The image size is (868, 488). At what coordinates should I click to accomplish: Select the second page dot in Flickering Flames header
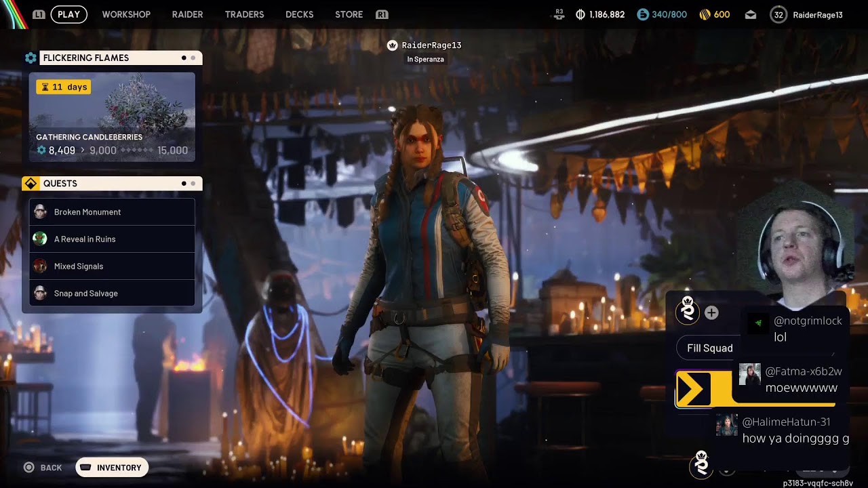click(193, 58)
